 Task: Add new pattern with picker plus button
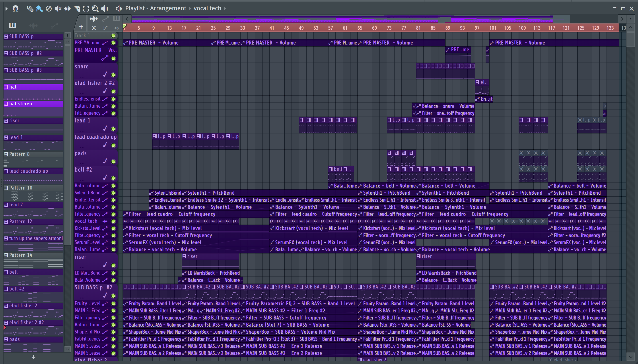(33, 357)
